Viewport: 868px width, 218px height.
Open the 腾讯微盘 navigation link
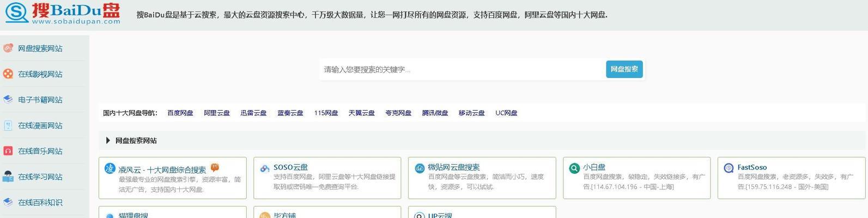[435, 113]
